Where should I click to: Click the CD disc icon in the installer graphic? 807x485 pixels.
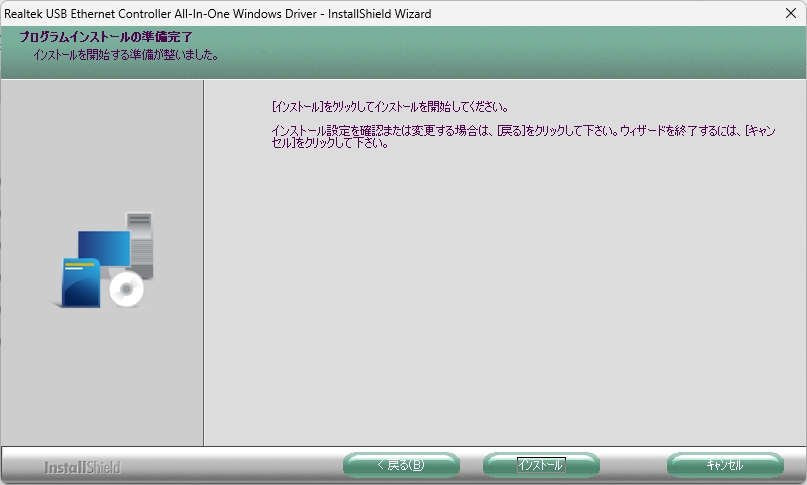127,289
